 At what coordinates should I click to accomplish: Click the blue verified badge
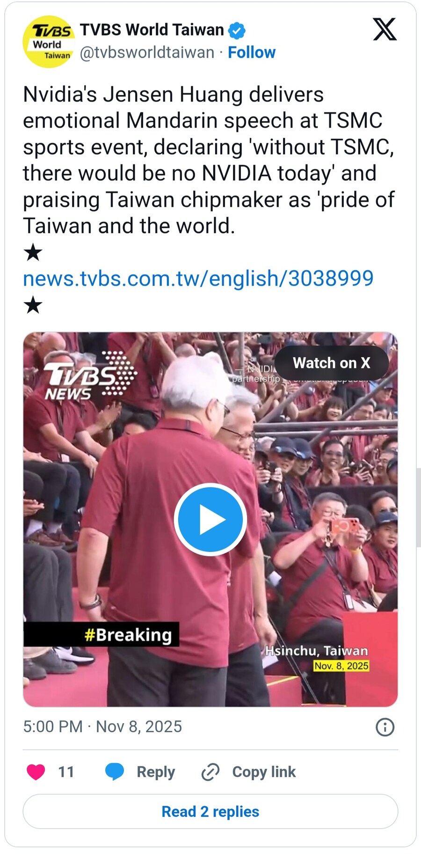click(x=237, y=30)
